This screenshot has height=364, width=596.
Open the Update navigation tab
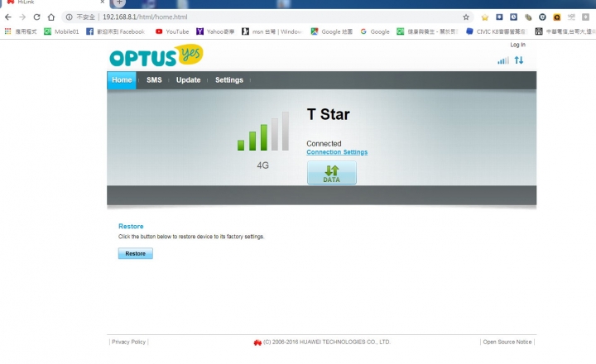tap(188, 80)
